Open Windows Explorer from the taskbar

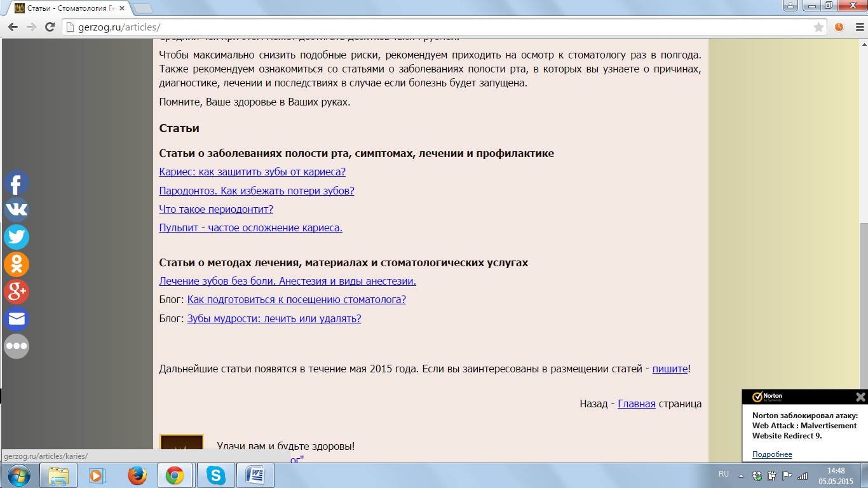pos(58,475)
